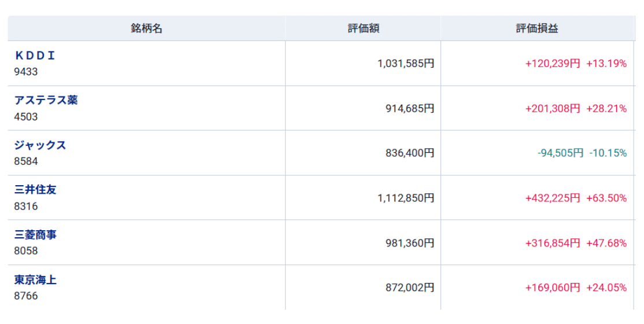The height and width of the screenshot is (324, 644).
Task: Select the +28.21% gain percentage
Action: point(606,108)
